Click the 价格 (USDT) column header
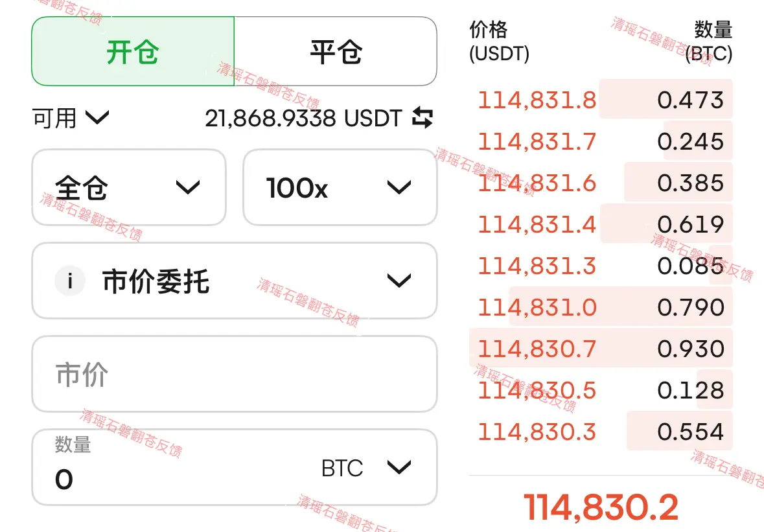The height and width of the screenshot is (532, 764). tap(499, 41)
